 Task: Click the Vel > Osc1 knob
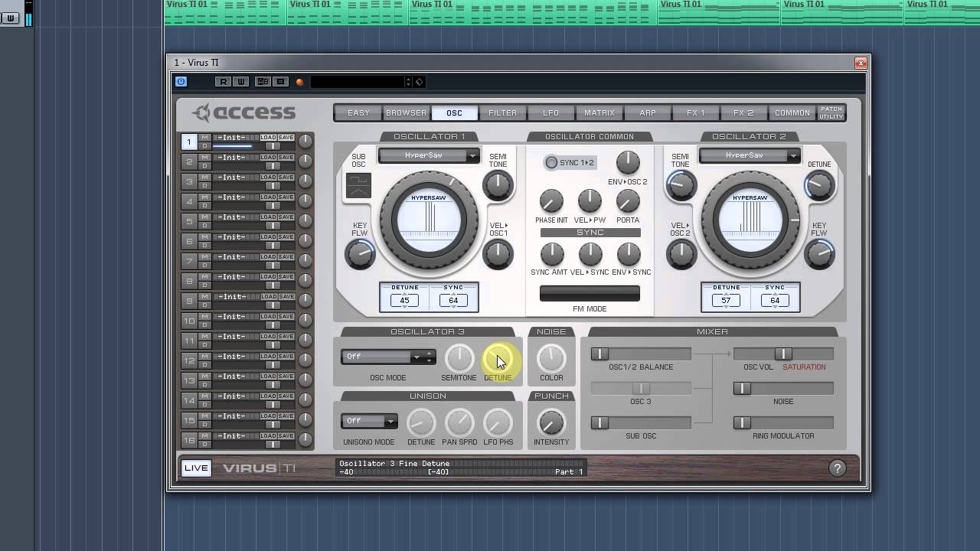coord(498,253)
